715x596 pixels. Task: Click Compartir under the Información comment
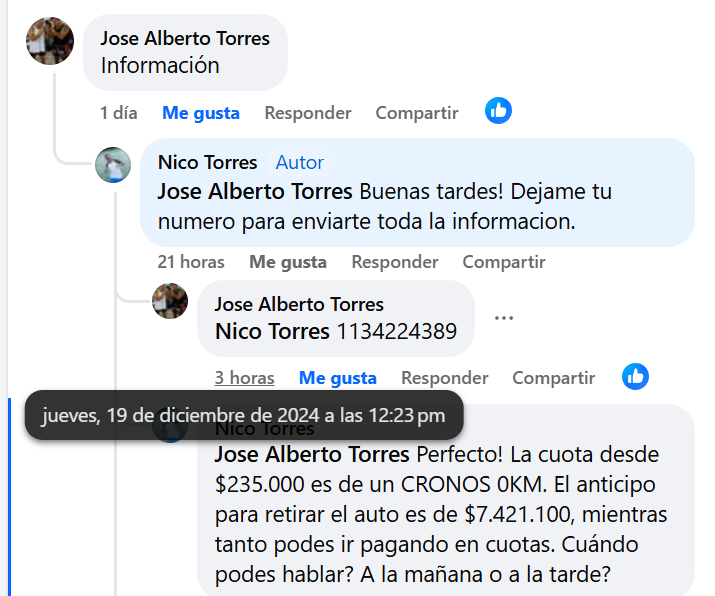coord(417,113)
